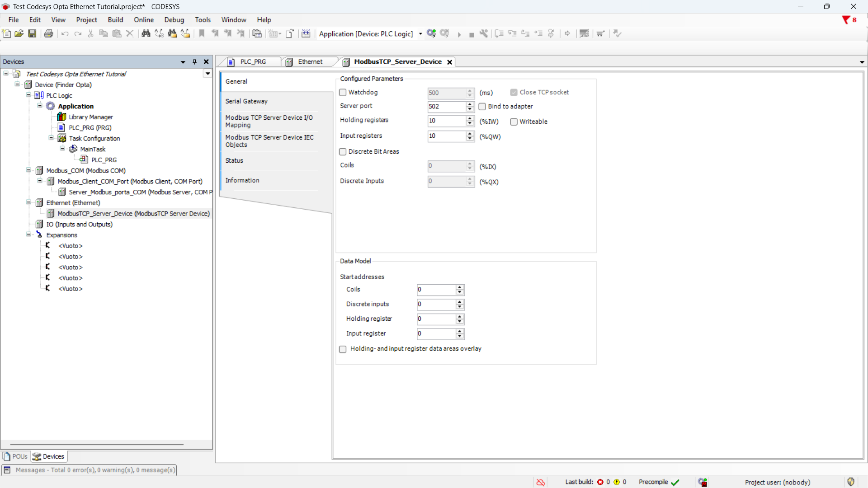868x488 pixels.
Task: Enable the Watchdog checkbox
Action: 343,93
